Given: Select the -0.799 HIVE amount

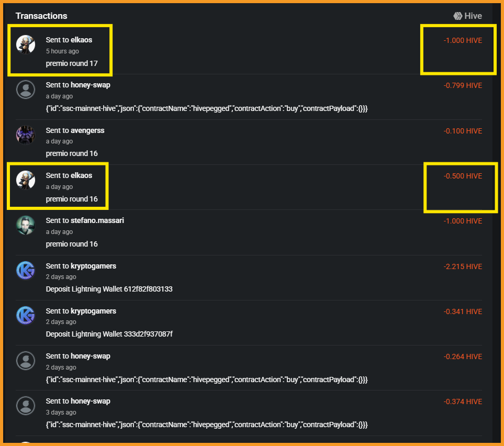Looking at the screenshot, I should [x=463, y=85].
